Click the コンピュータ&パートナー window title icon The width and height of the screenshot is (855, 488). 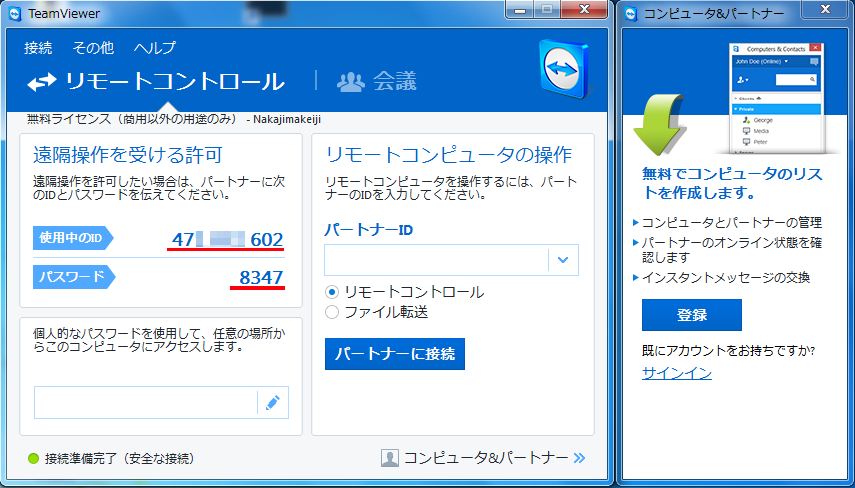tap(631, 14)
